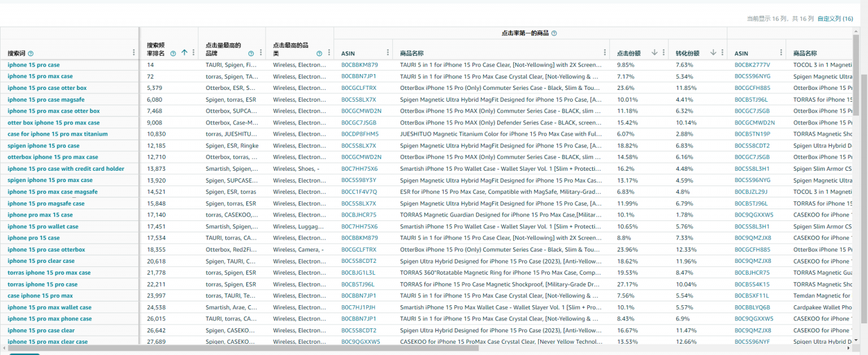Open ASIN link B0CBBLYQ6B

(x=752, y=308)
